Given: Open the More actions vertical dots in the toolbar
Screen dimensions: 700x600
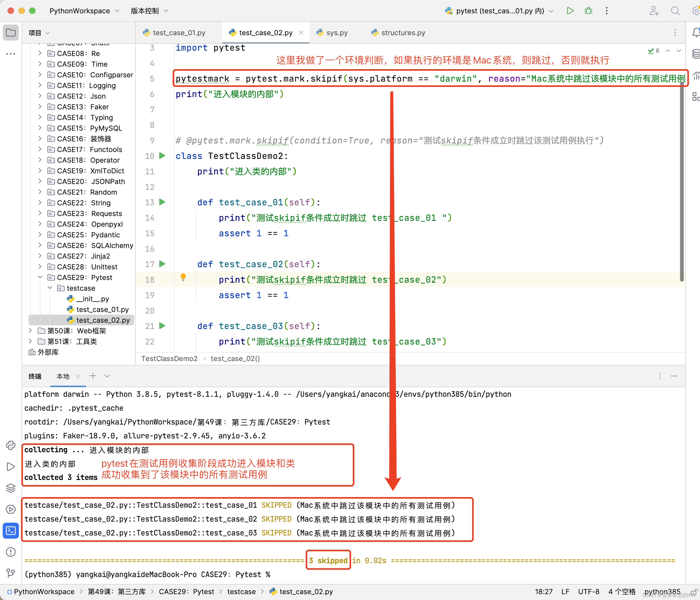Looking at the screenshot, I should pyautogui.click(x=606, y=11).
